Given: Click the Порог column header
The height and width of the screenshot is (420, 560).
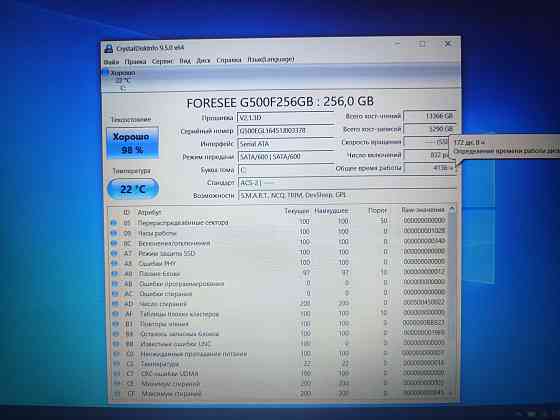Looking at the screenshot, I should (x=377, y=211).
